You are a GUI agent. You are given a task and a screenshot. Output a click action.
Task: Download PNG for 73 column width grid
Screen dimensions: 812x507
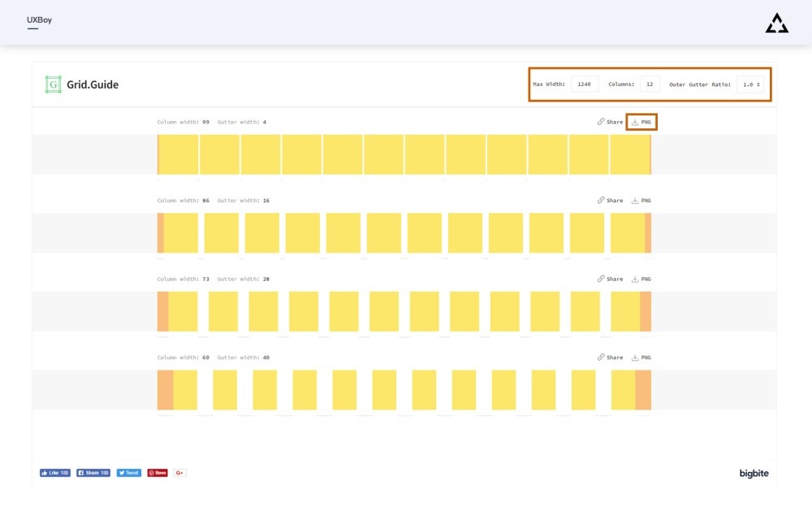pyautogui.click(x=641, y=279)
